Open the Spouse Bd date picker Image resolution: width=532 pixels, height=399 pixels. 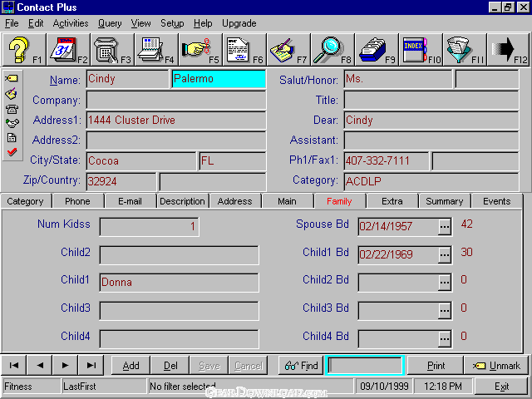click(444, 227)
